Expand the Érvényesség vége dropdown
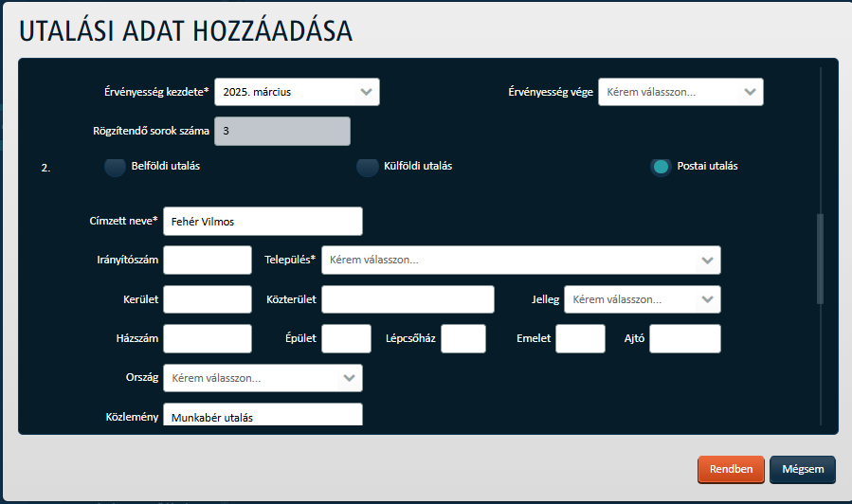Image resolution: width=852 pixels, height=504 pixels. (680, 92)
